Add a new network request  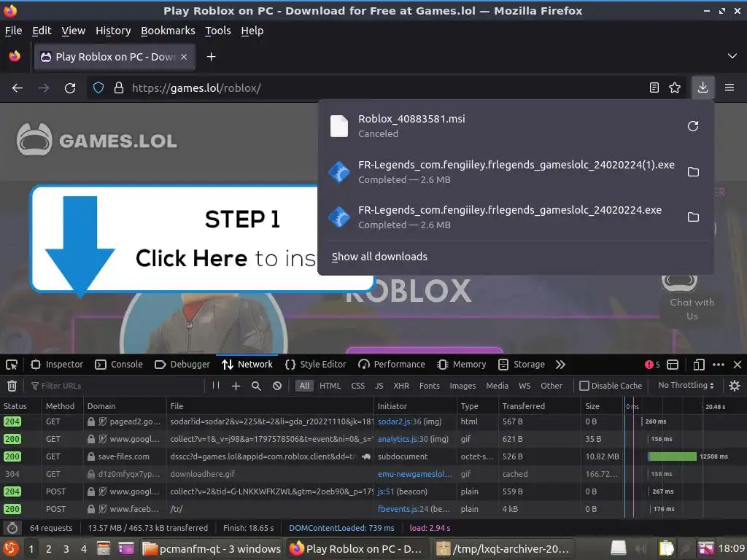point(236,386)
